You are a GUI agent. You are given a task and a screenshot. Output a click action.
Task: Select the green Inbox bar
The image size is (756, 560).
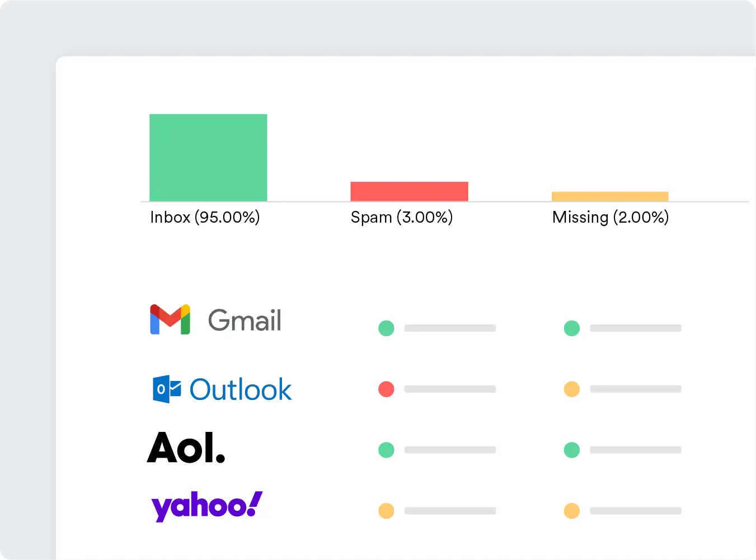pos(208,158)
